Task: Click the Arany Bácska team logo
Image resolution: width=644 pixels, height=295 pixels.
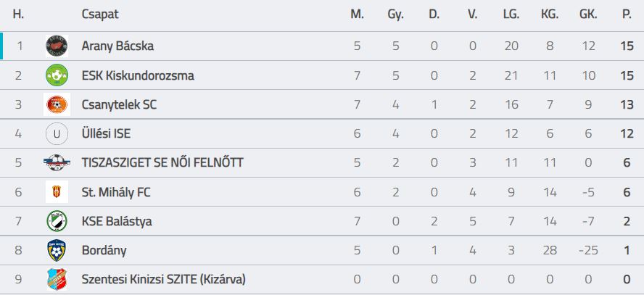Action: (x=57, y=46)
